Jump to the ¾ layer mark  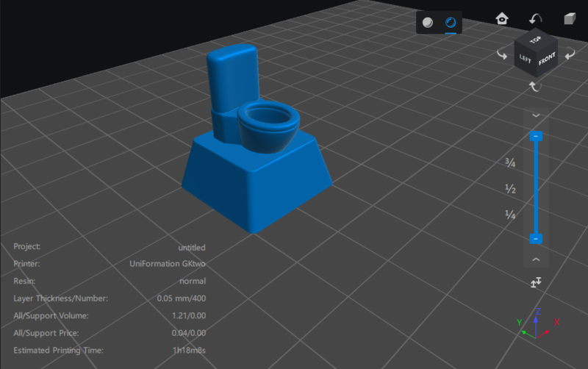(509, 163)
